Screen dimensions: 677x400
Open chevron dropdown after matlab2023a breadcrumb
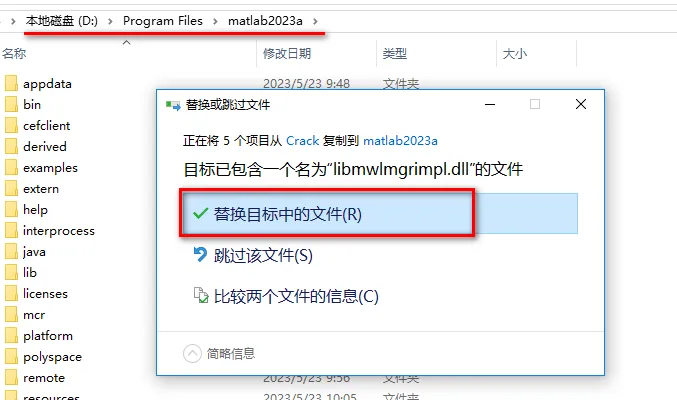[316, 21]
